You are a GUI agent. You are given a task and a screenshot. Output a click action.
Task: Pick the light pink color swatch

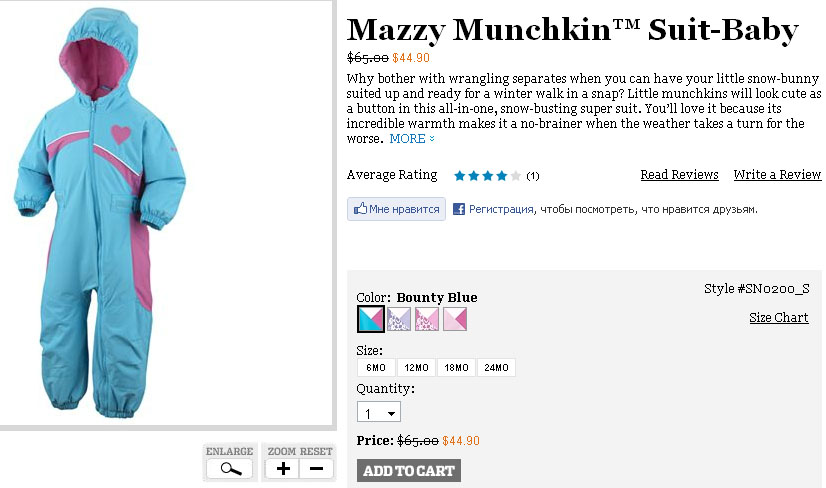[455, 319]
